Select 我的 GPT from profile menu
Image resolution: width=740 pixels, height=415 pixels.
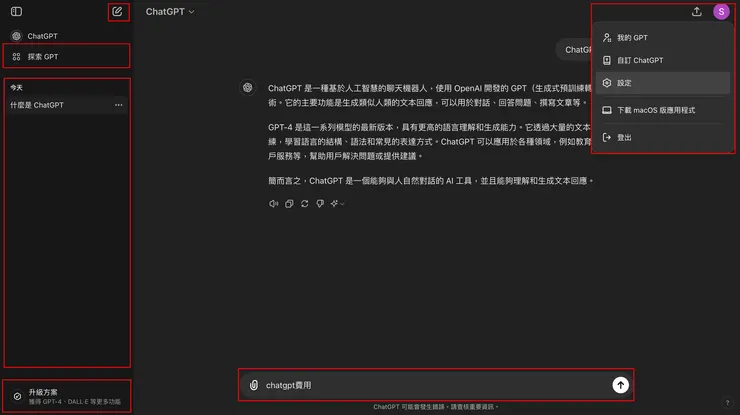(x=663, y=38)
